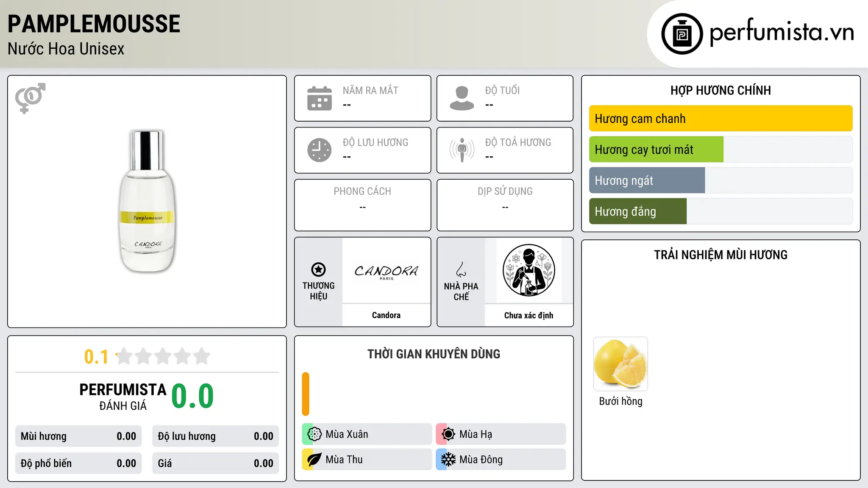868x488 pixels.
Task: Click the Dịp sử dụng info card
Action: click(x=505, y=205)
